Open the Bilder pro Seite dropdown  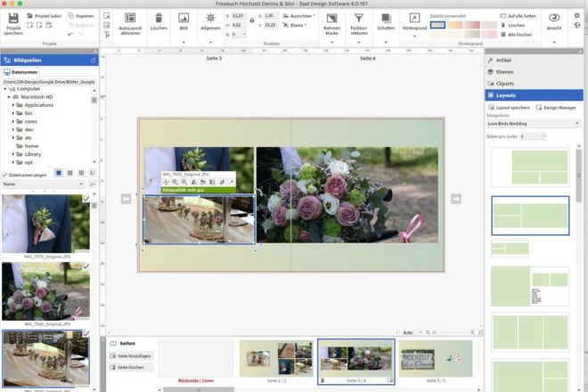click(x=533, y=136)
